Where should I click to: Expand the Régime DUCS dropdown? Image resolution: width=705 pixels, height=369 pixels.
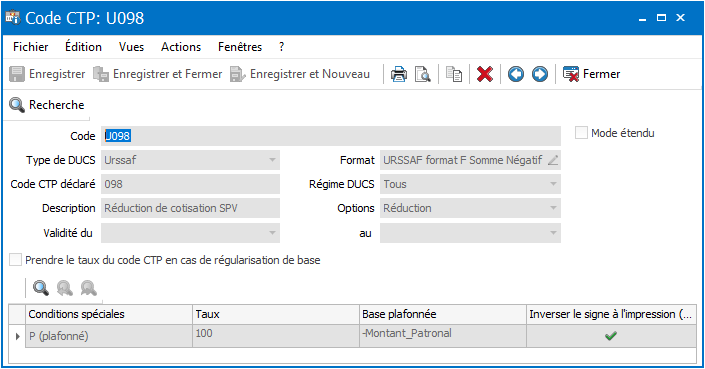pyautogui.click(x=553, y=184)
